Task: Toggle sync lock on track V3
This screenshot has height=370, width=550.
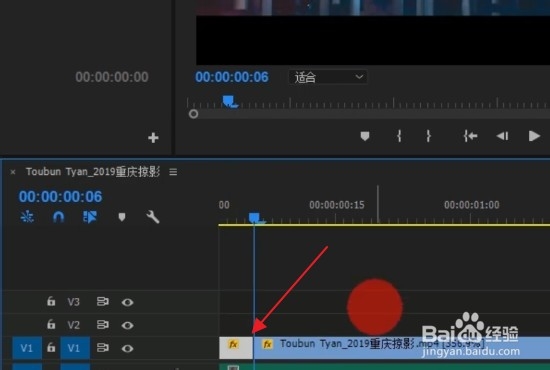Action: tap(103, 302)
